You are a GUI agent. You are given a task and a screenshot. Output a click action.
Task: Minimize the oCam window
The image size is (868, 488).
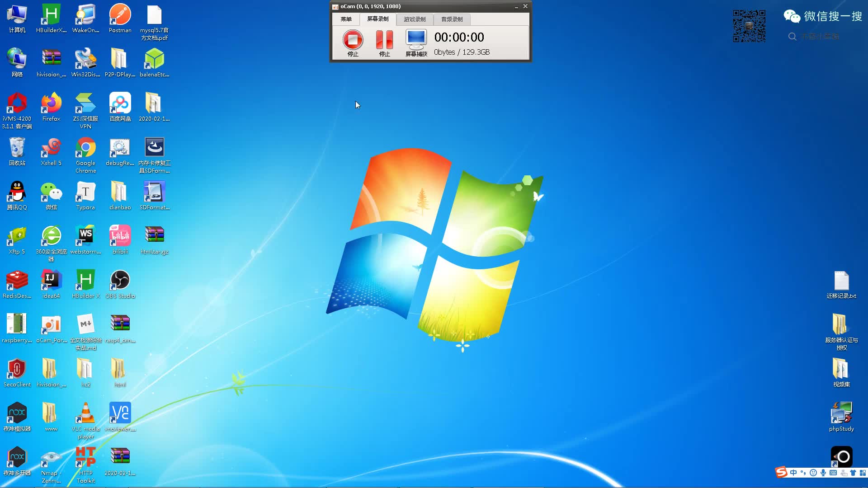pos(516,6)
